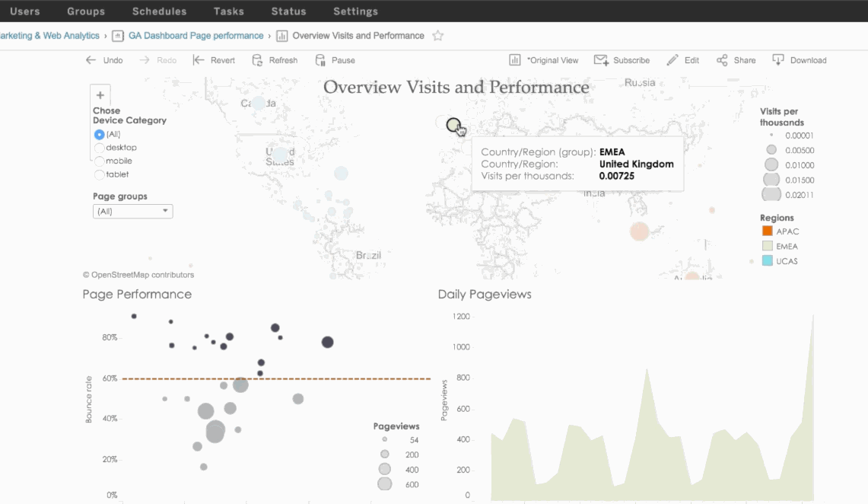Image resolution: width=868 pixels, height=504 pixels.
Task: Open GA Dashboard Page performance breadcrumb link
Action: point(196,36)
